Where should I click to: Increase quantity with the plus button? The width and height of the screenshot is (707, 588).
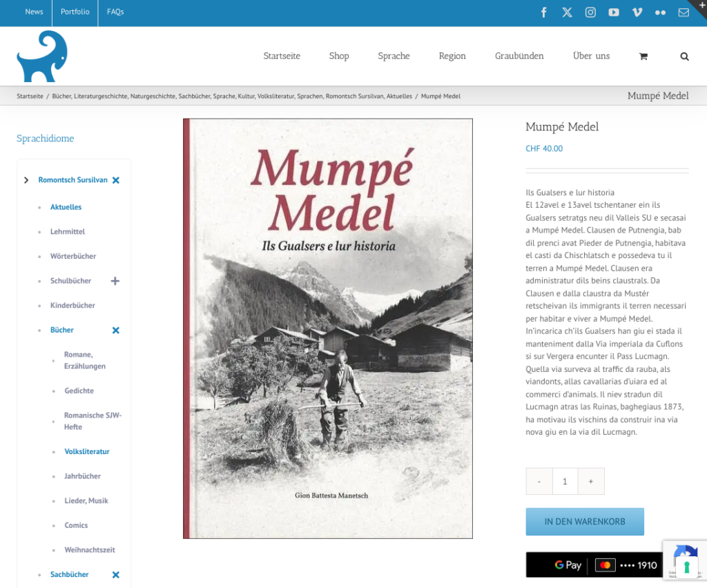tap(591, 482)
